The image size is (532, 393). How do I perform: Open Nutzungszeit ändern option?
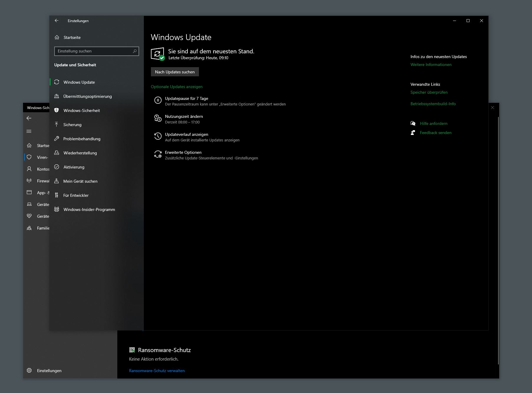[x=179, y=119]
